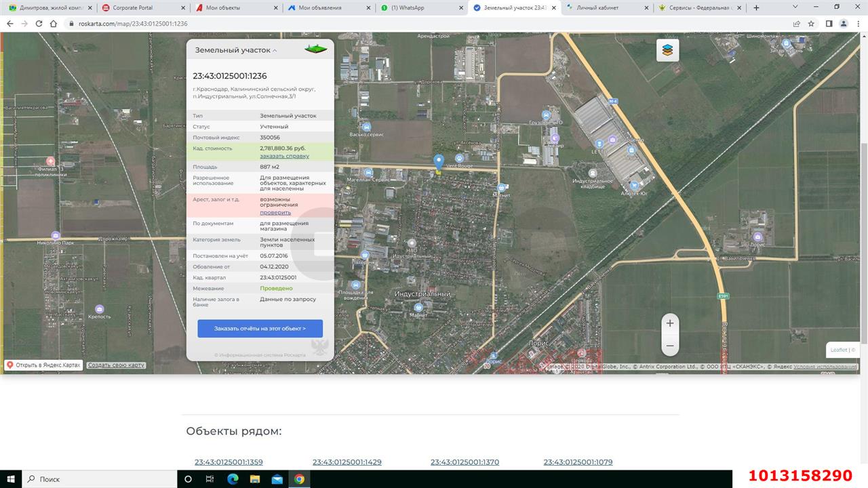Select Проведено survey status text
The image size is (868, 488).
click(x=276, y=289)
